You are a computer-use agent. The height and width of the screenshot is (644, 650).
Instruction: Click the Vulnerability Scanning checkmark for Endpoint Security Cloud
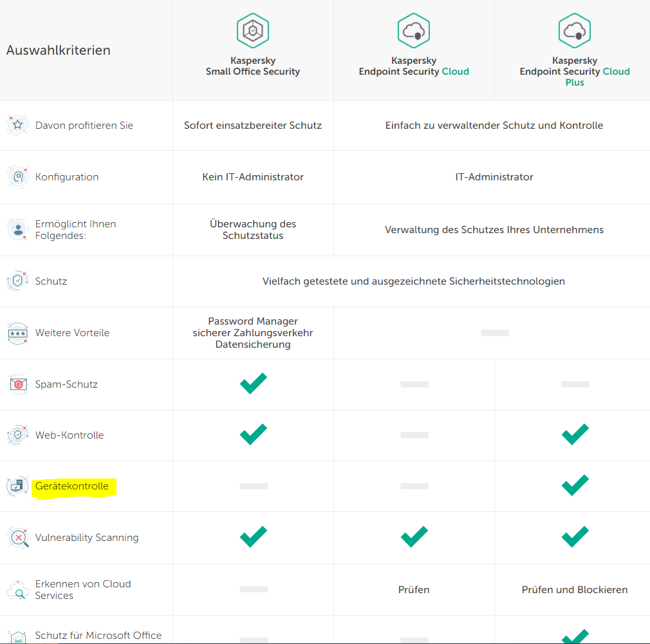(x=414, y=537)
